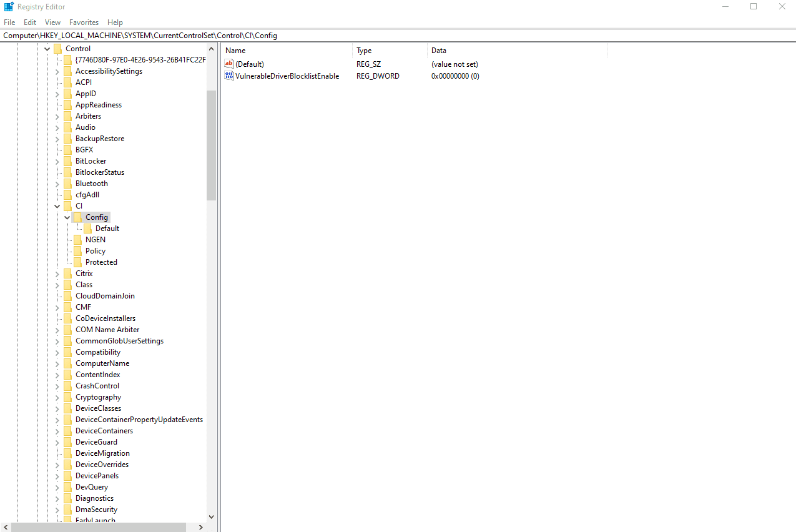Screen dimensions: 796x532
Task: Click the registry path address bar
Action: tap(398, 36)
